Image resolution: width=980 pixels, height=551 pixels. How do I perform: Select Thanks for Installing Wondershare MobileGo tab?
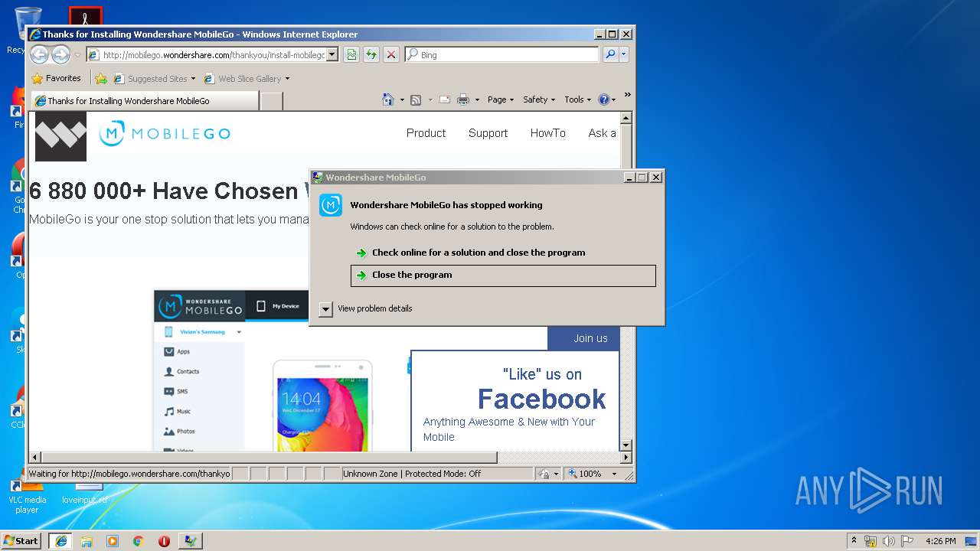(144, 100)
